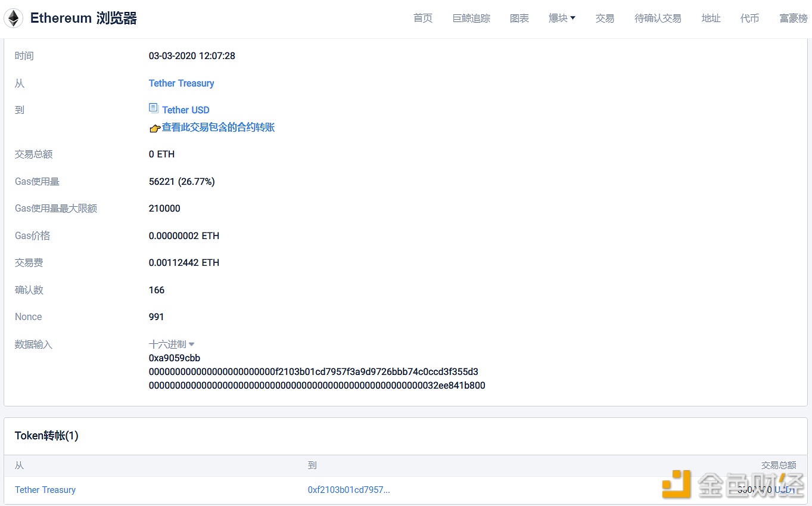Select transaction fee 0.00112442 ETH
Screen dimensions: 812x506
184,263
